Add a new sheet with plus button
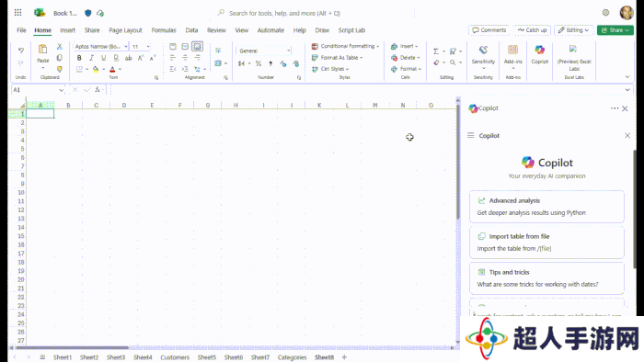Viewport: 644px width, 362px height. (344, 357)
